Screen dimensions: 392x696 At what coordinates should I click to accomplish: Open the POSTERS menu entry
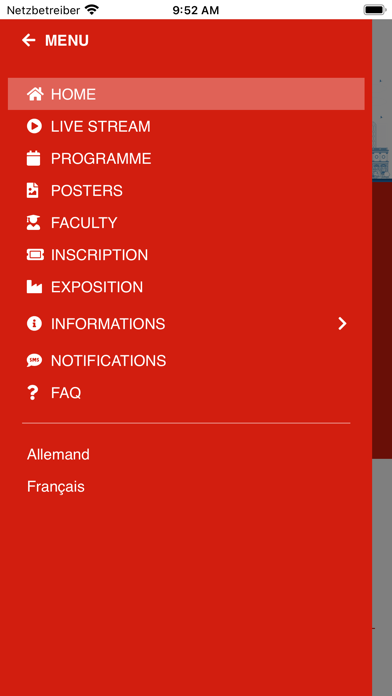point(186,190)
